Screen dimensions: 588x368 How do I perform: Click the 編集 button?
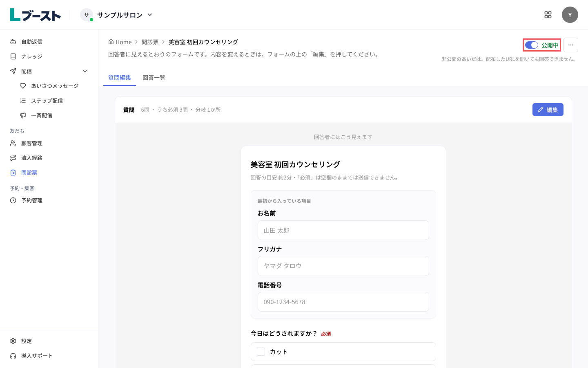(548, 110)
